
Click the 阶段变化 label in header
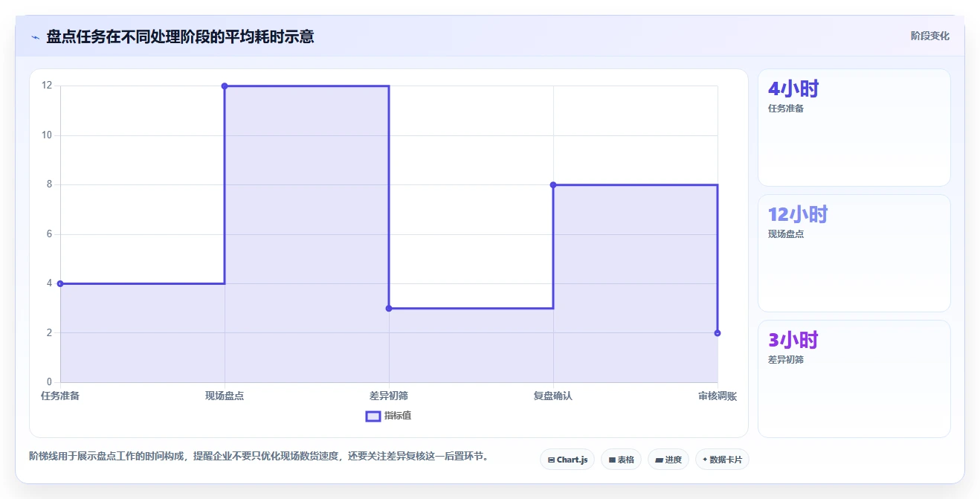929,36
